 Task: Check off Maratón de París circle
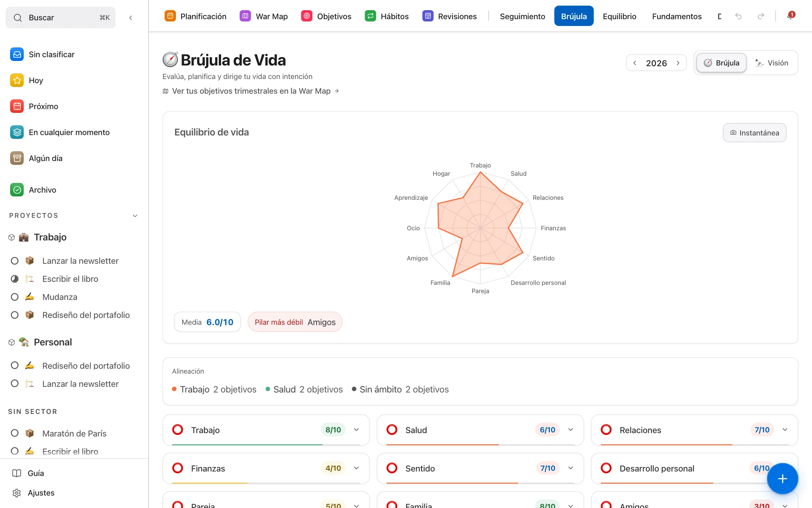click(x=15, y=433)
